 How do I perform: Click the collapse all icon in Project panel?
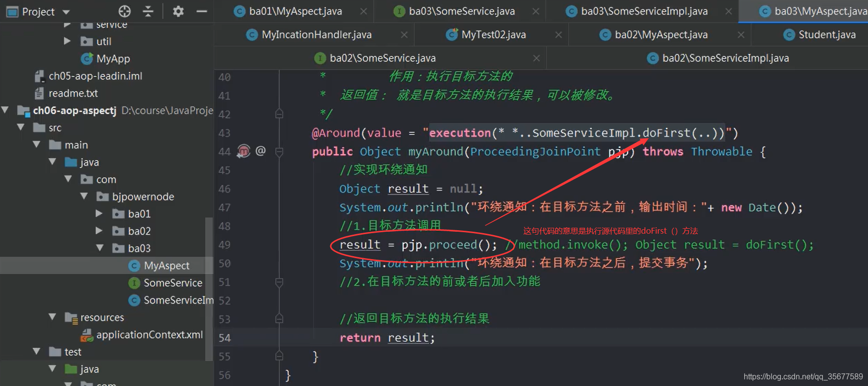(x=148, y=11)
